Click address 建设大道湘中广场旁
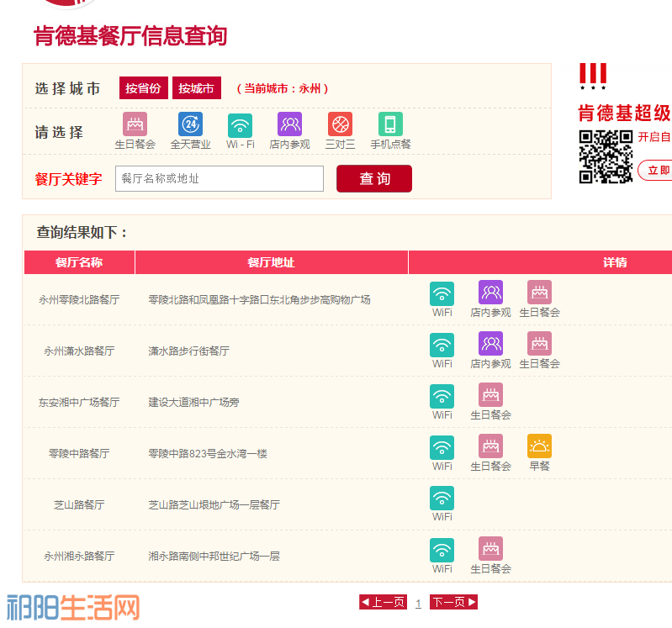 click(x=193, y=403)
